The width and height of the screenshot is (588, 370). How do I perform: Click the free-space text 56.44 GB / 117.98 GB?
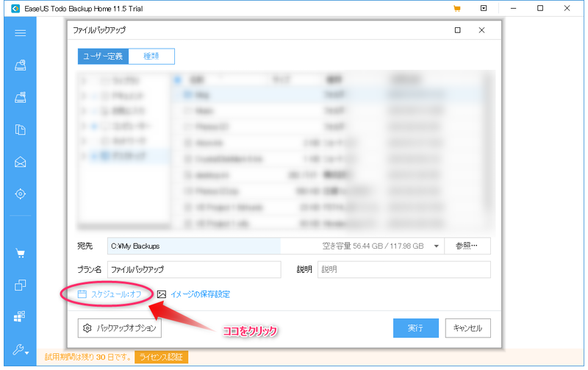pos(388,246)
